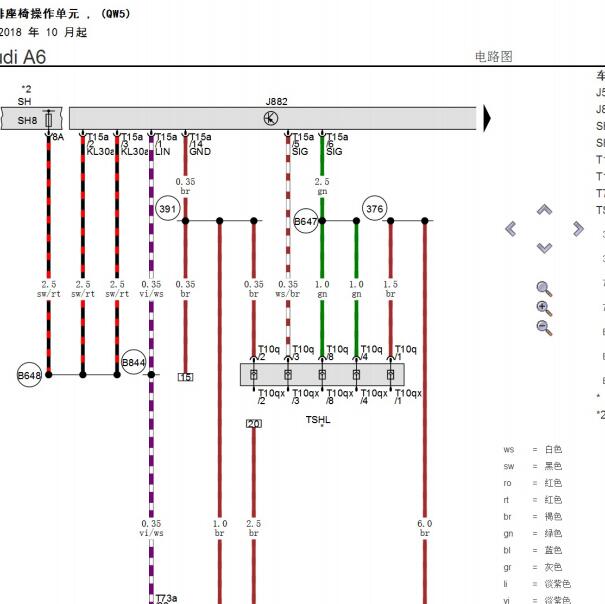Click the 8A fuse rating label

pyautogui.click(x=58, y=137)
